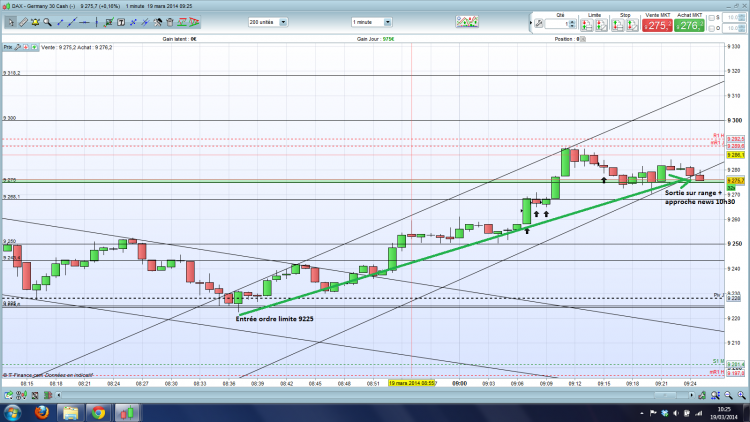
Task: Expand the 200 unités dropdown
Action: 283,22
